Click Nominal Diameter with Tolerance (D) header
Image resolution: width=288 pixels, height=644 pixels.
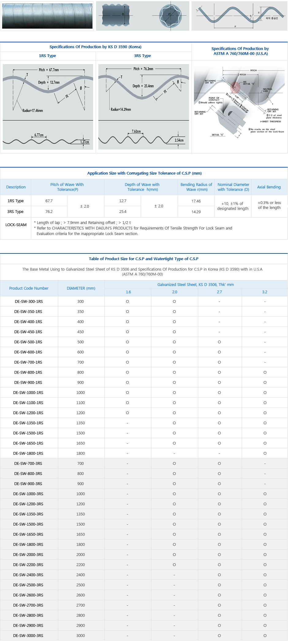point(233,187)
